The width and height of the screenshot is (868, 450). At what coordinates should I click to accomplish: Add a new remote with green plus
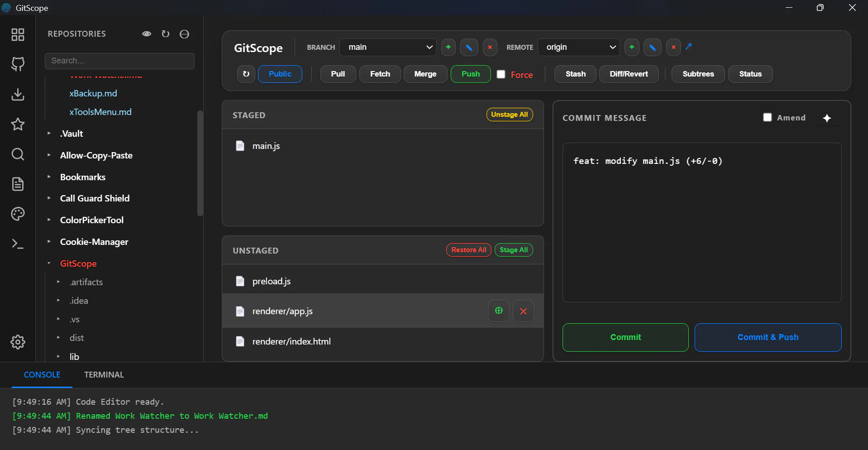coord(632,47)
